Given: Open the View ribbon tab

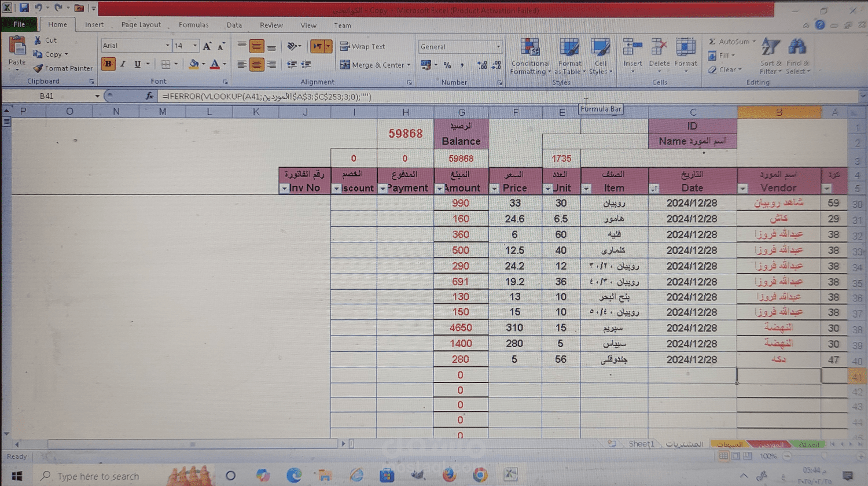Looking at the screenshot, I should tap(308, 25).
